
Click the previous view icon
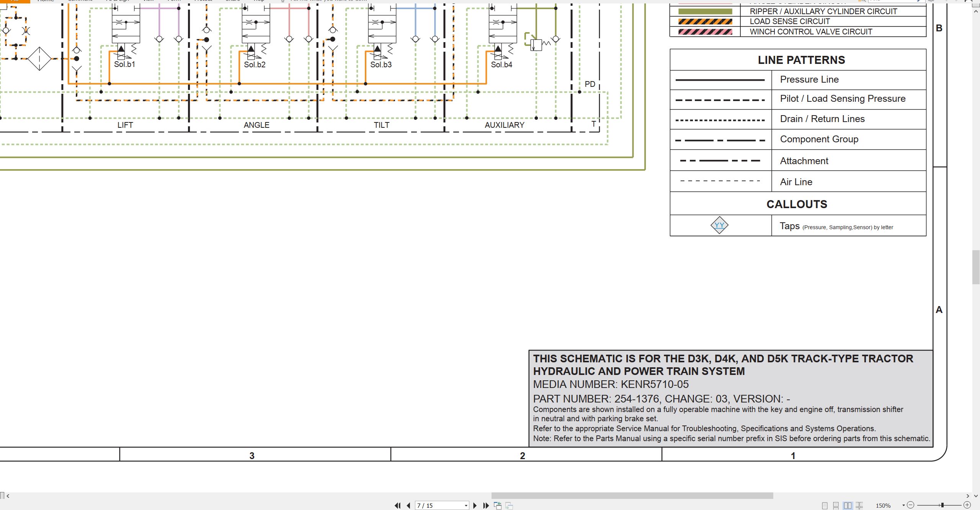(498, 505)
